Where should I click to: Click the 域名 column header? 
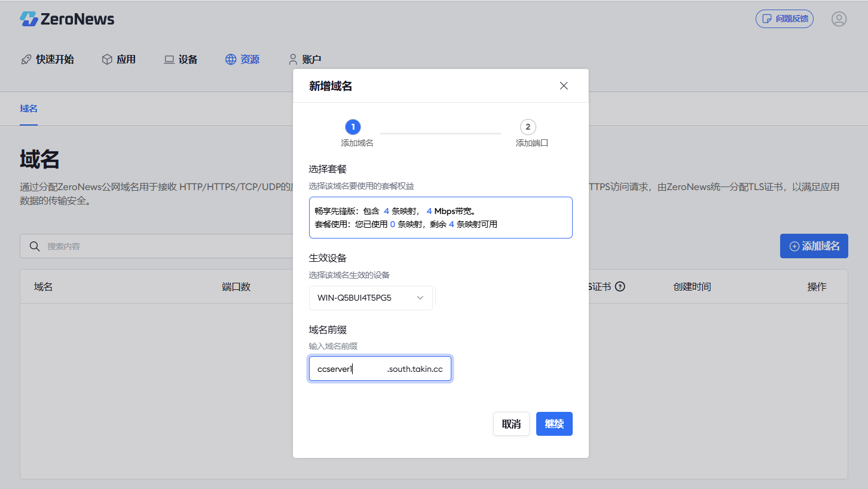(44, 286)
